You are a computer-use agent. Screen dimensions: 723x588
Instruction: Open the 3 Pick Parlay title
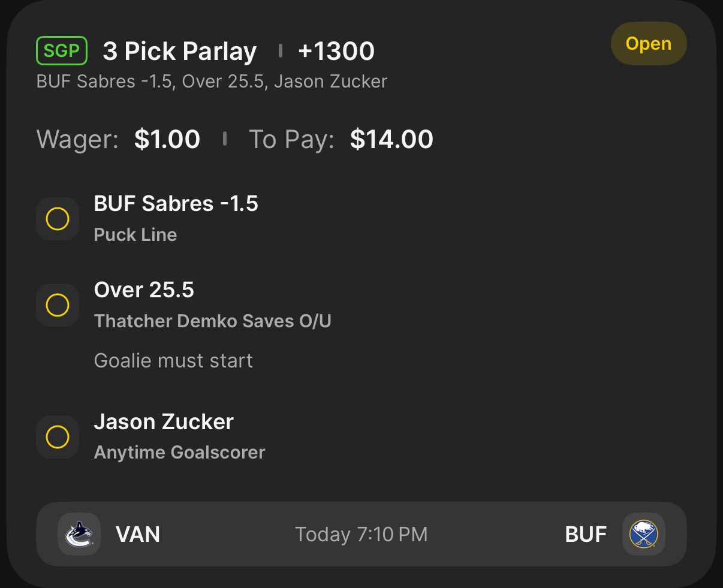pos(180,52)
